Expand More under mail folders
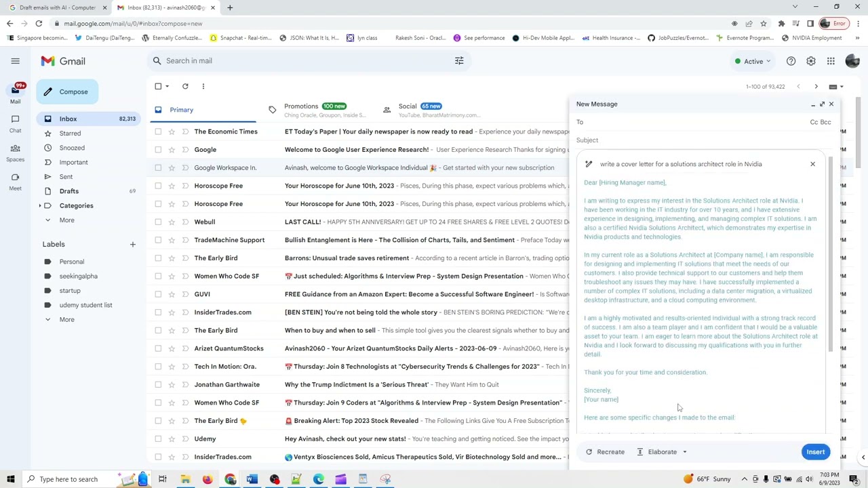868x488 pixels. [x=66, y=220]
